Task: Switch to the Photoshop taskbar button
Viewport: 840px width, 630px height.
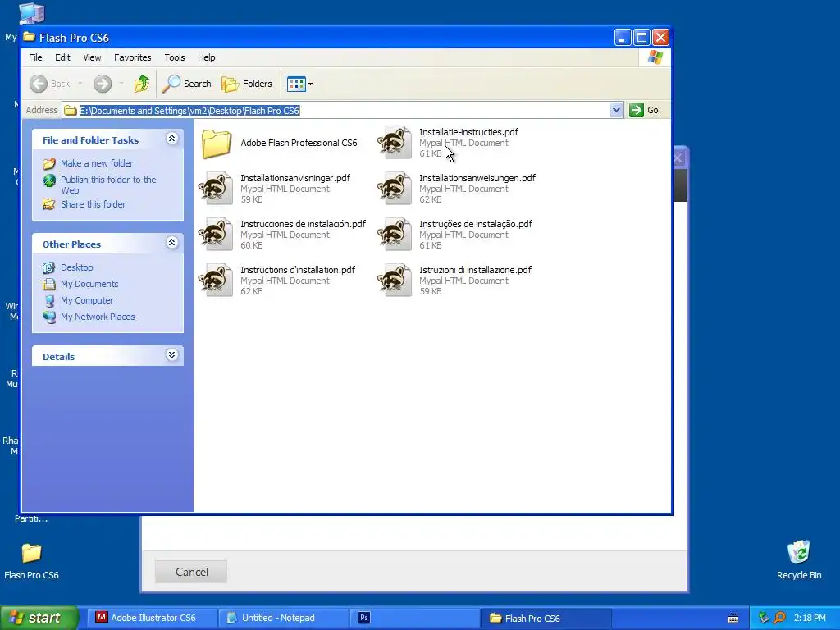Action: (415, 618)
